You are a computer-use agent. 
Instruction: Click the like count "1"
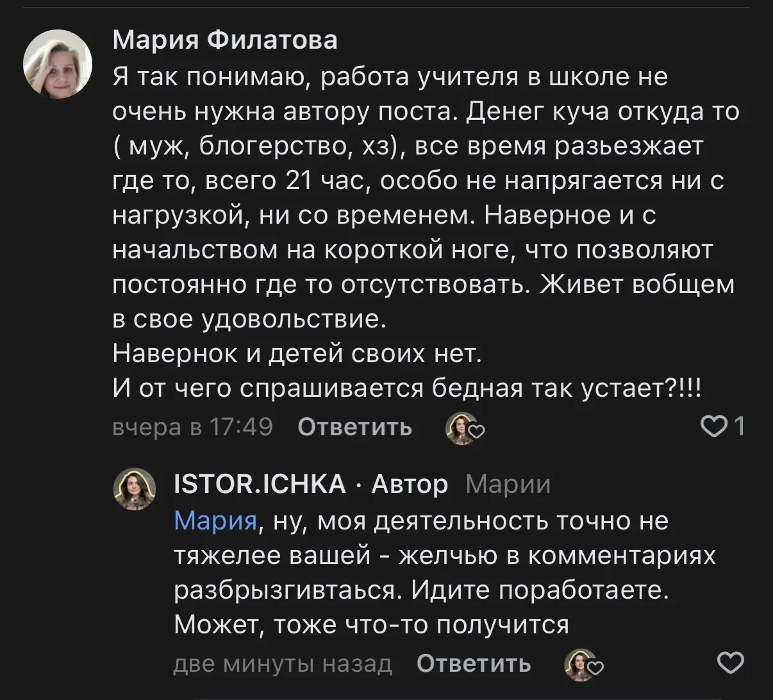(739, 426)
